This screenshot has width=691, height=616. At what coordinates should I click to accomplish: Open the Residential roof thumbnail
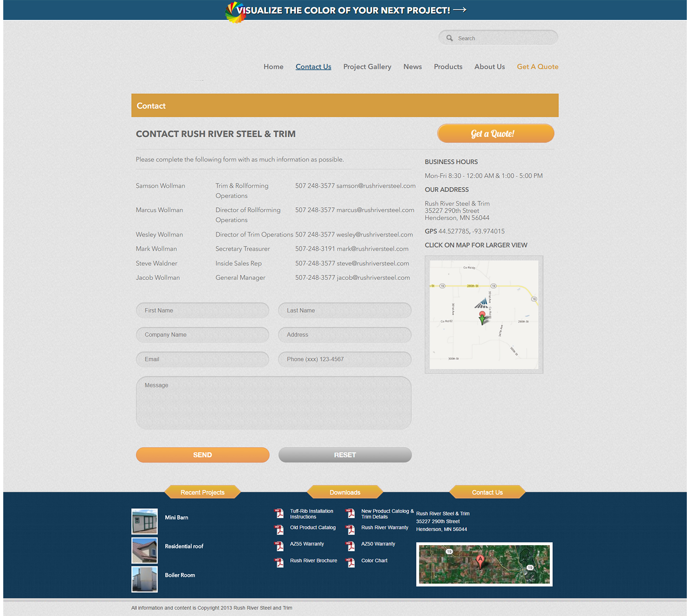(145, 550)
